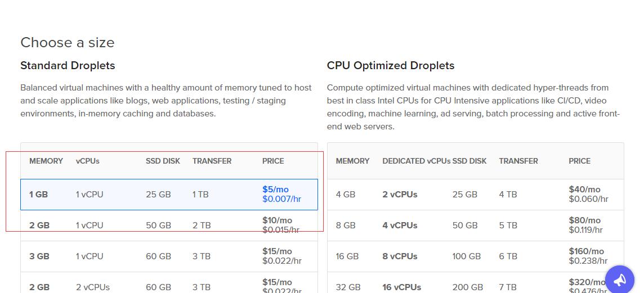Click Standard SSD DISK column header

[x=163, y=161]
